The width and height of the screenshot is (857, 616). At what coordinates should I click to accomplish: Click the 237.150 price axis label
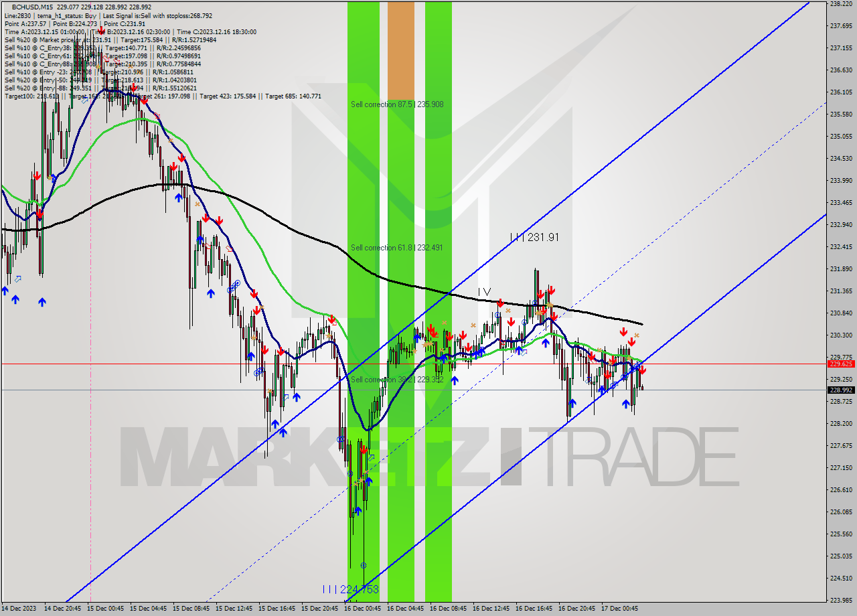coord(841,48)
